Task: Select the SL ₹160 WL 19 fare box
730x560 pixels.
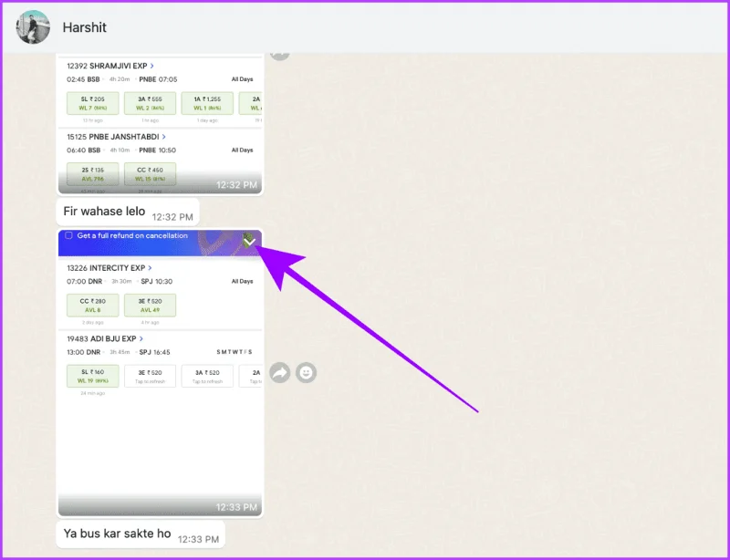Action: [x=93, y=376]
